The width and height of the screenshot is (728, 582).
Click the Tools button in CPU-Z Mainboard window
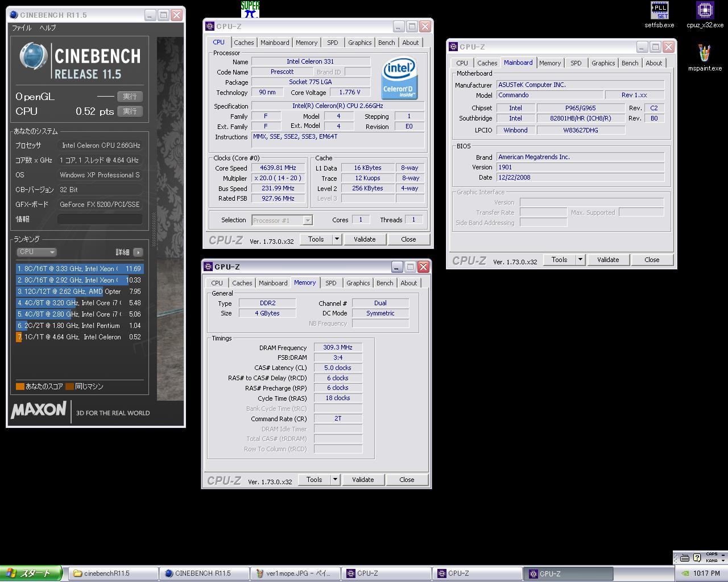pyautogui.click(x=559, y=260)
